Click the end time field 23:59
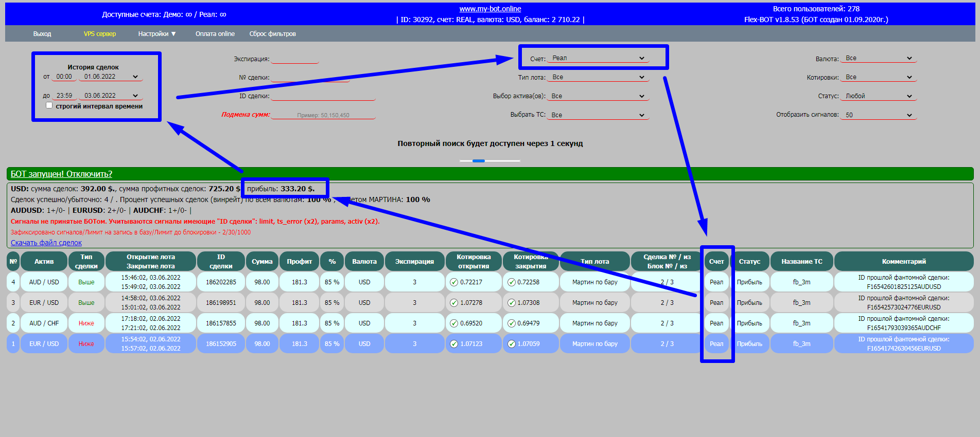The image size is (980, 437). tap(64, 96)
